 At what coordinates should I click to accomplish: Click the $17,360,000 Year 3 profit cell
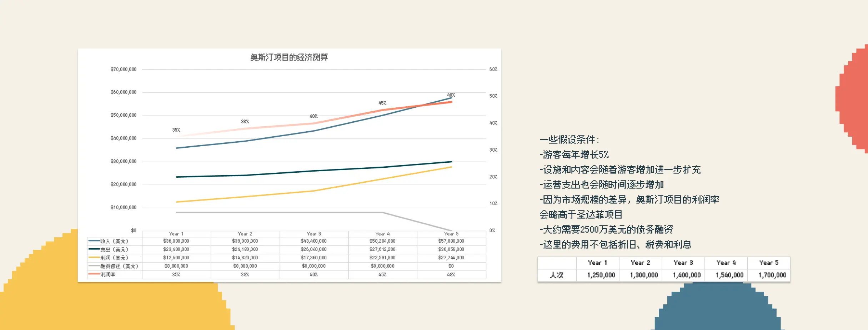pos(313,258)
